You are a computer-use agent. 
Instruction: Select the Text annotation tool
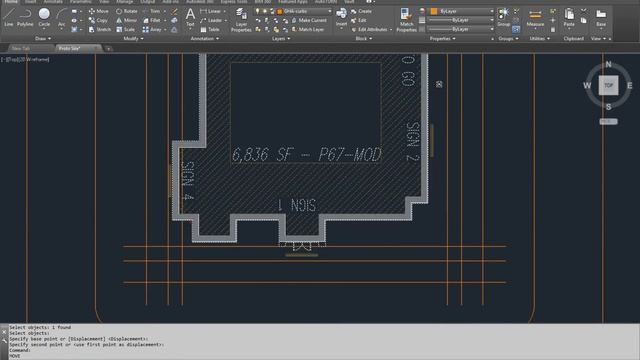click(x=190, y=18)
